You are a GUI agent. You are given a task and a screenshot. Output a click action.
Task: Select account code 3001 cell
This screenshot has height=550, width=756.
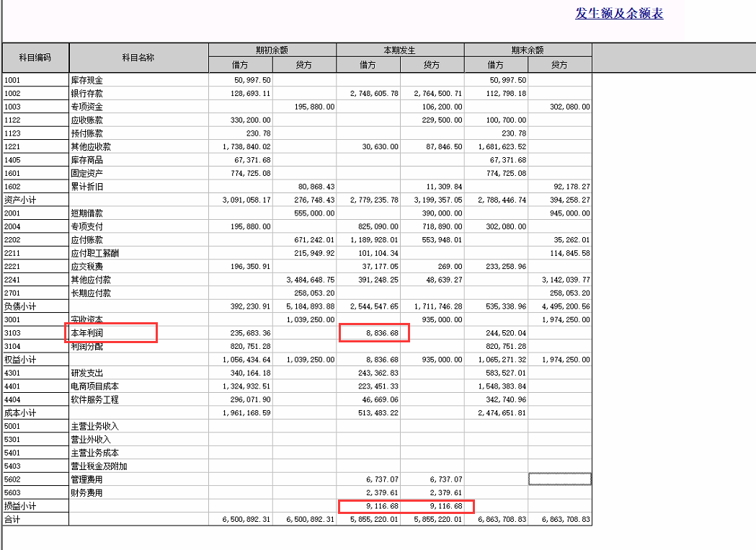pyautogui.click(x=35, y=320)
